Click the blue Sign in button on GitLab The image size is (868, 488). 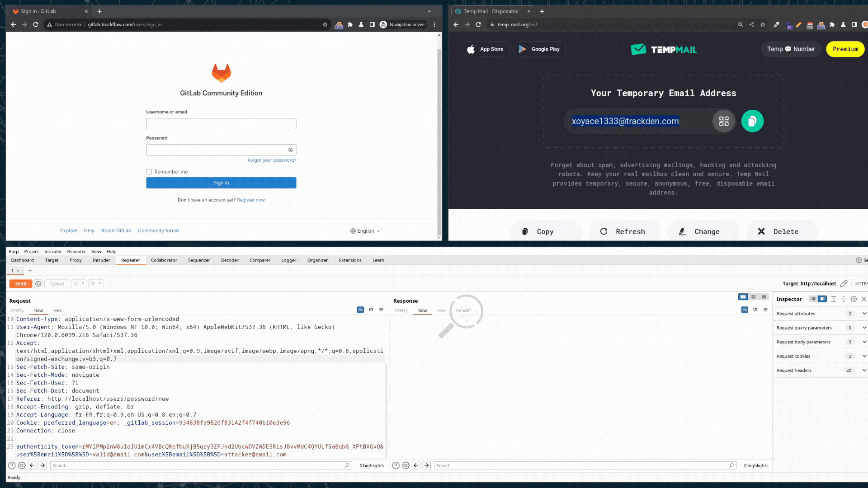221,183
